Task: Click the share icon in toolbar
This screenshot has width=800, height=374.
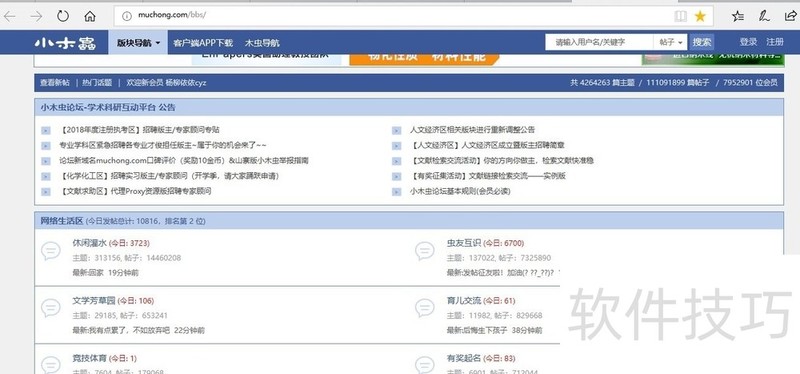Action: pos(790,16)
